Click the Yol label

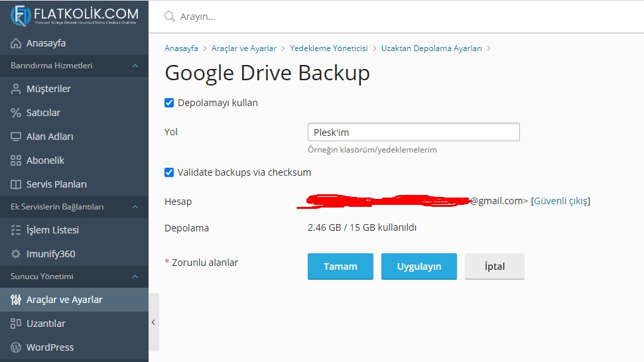click(171, 132)
